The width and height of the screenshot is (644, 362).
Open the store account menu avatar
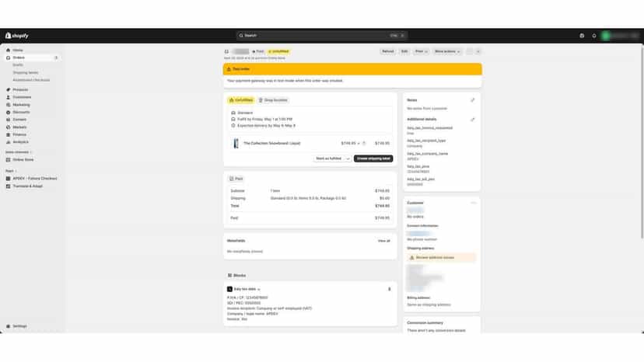[x=606, y=36]
